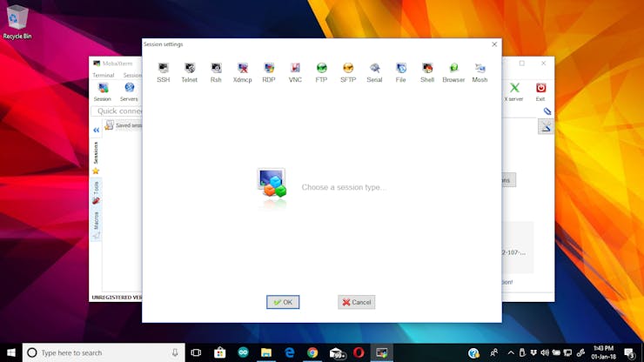The width and height of the screenshot is (644, 362).
Task: Choose the SFTP session type
Action: 348,72
